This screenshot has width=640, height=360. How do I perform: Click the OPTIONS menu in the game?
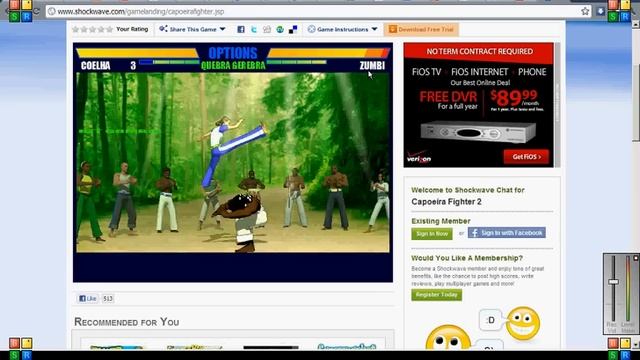tap(233, 53)
